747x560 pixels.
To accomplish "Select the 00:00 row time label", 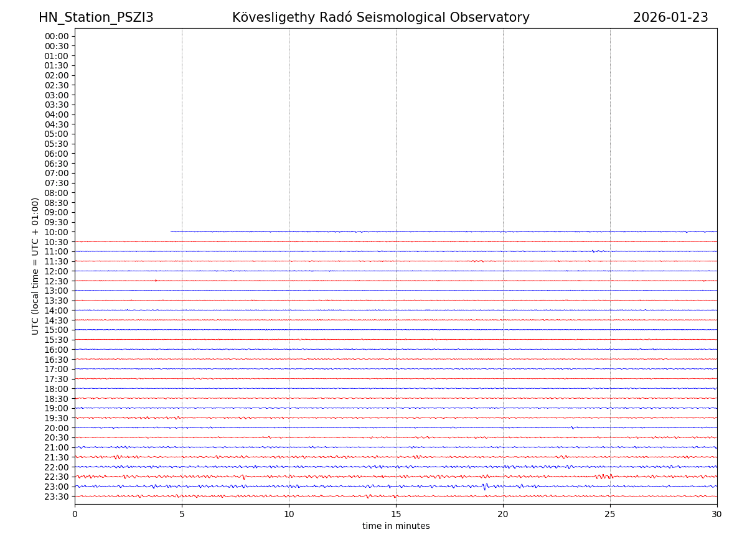I will pos(56,36).
